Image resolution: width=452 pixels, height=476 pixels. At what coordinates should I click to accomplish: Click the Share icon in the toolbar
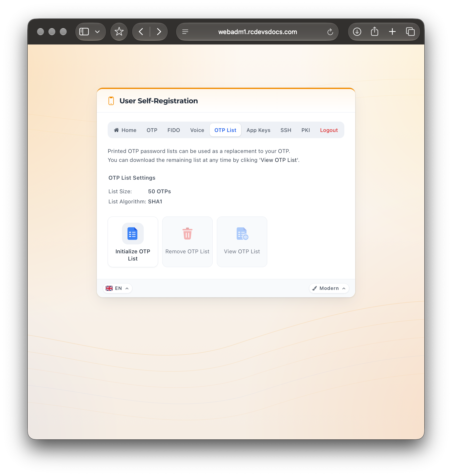(x=374, y=32)
